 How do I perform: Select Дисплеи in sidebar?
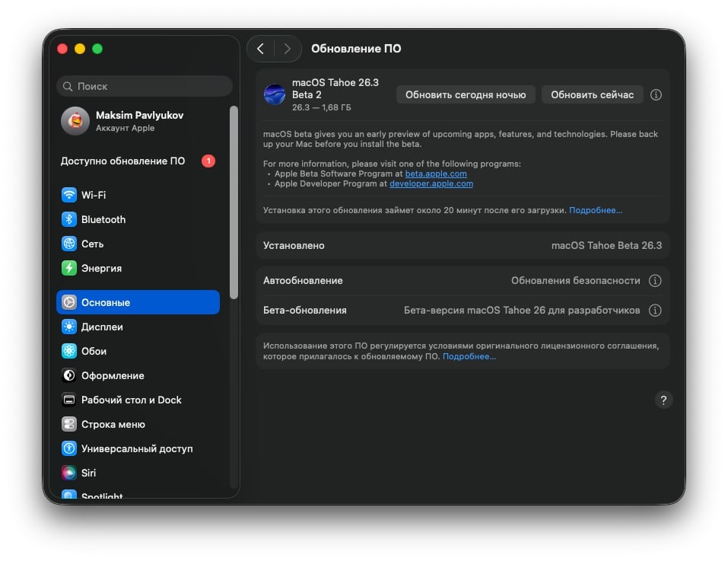(x=138, y=327)
